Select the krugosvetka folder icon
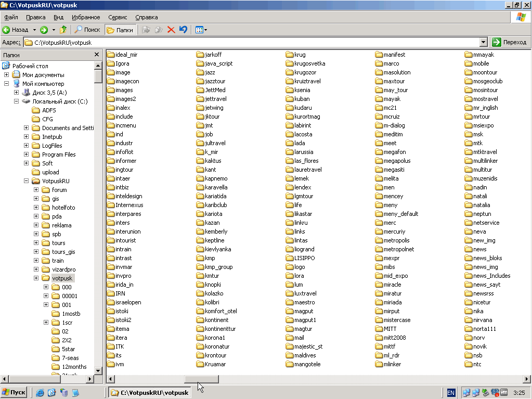The image size is (532, 399). pyautogui.click(x=290, y=63)
